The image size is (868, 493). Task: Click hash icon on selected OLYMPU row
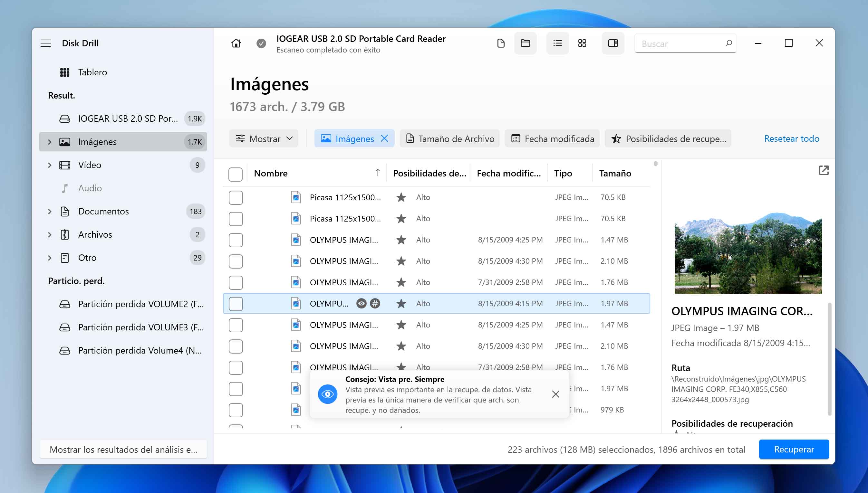tap(375, 303)
